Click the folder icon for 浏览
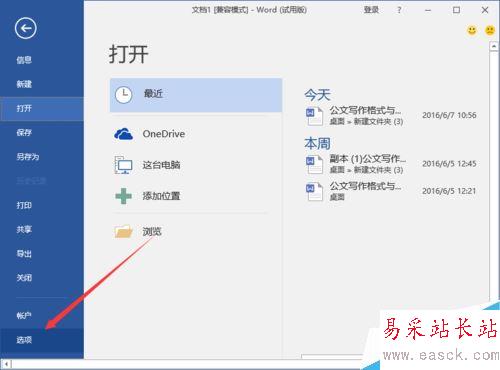The image size is (500, 370). tap(123, 231)
